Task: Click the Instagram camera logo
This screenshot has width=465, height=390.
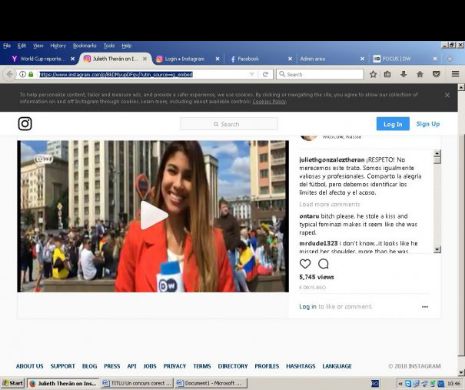Action: click(25, 124)
